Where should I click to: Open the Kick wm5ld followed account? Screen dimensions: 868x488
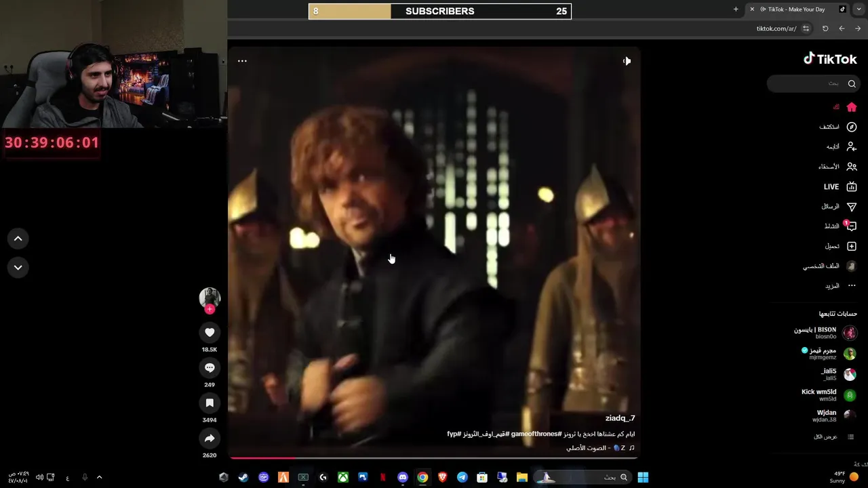829,395
